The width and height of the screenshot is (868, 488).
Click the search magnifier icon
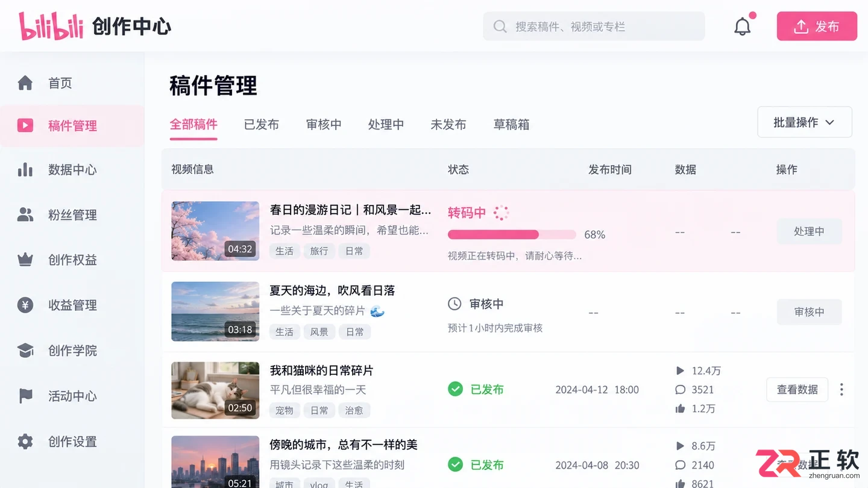point(500,27)
